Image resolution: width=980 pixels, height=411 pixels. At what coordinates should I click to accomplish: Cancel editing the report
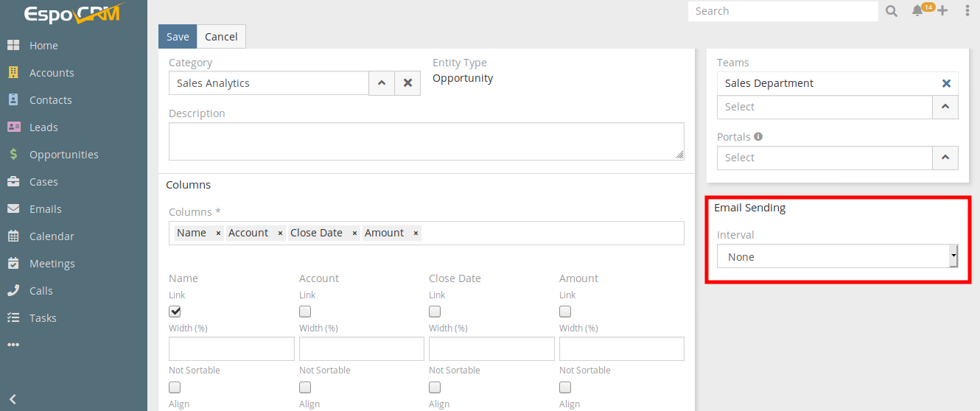[x=221, y=37]
